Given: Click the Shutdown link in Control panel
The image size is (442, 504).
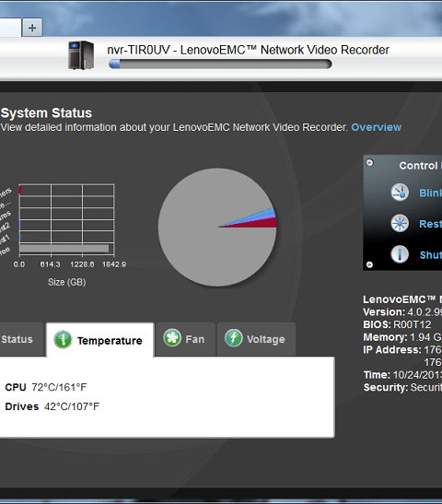Looking at the screenshot, I should pos(431,255).
